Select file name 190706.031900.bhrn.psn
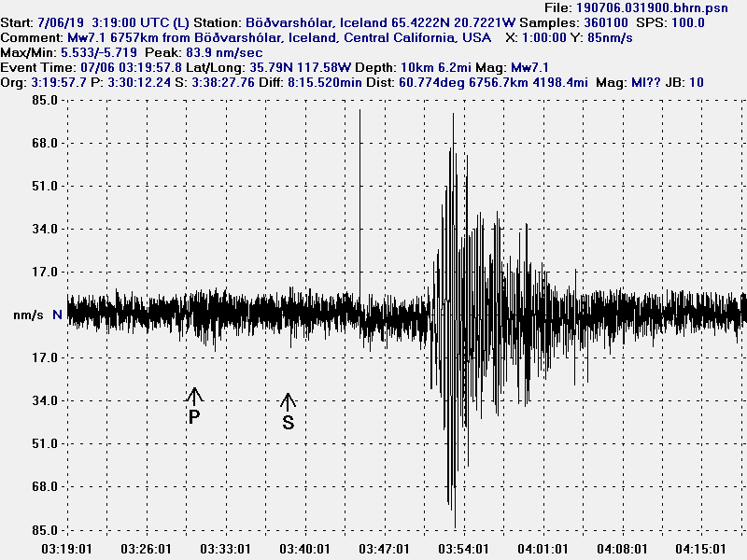 tap(652, 7)
